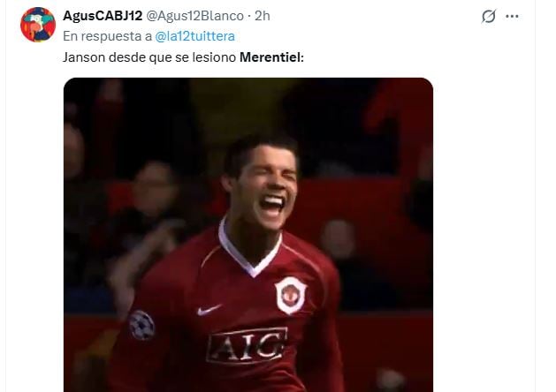Viewport: 556px width, 392px height.
Task: Click the tweet text 'Janson desde que se lesiono'
Action: pyautogui.click(x=149, y=57)
